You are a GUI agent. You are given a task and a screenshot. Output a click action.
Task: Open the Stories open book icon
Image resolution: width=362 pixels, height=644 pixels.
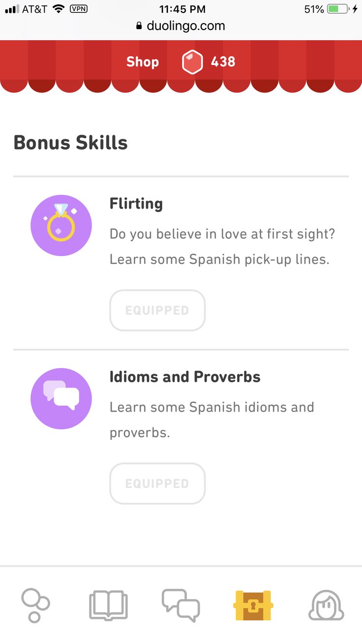click(108, 606)
